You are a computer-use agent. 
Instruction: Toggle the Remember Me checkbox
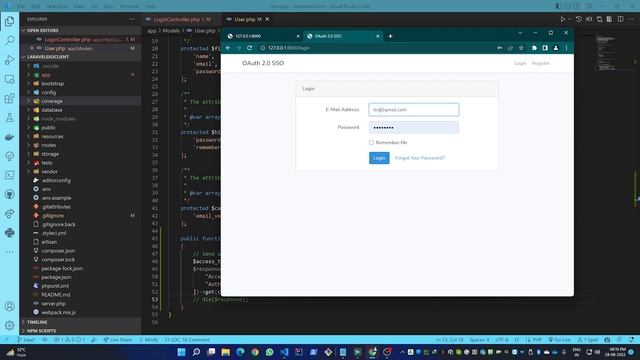(371, 142)
